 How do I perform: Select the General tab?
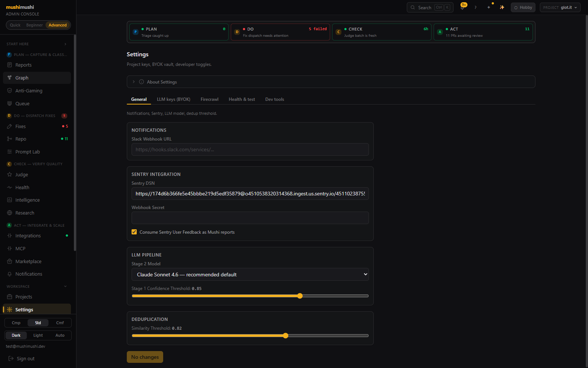139,99
